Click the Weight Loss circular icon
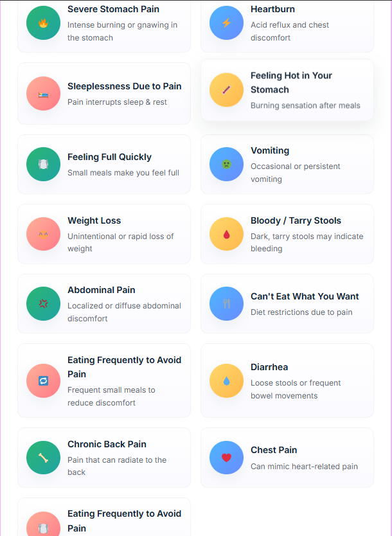Viewport: 392px width, 536px height. tap(43, 235)
